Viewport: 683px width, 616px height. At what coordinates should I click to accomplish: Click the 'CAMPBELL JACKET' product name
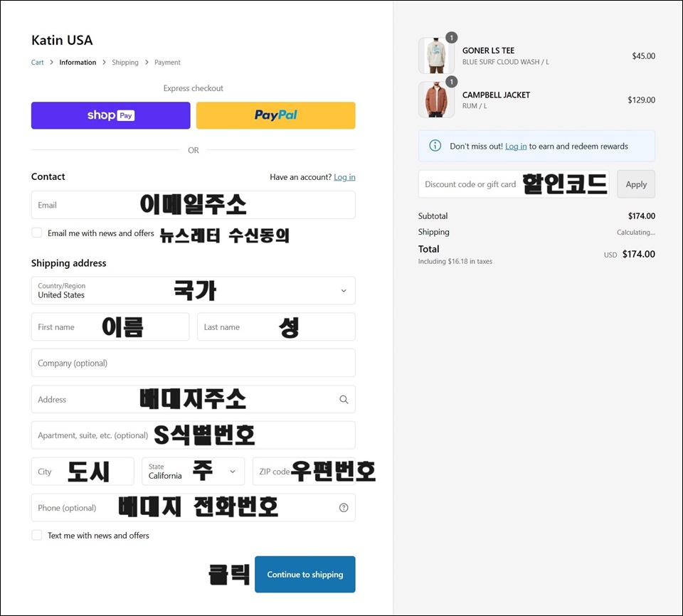coord(496,95)
